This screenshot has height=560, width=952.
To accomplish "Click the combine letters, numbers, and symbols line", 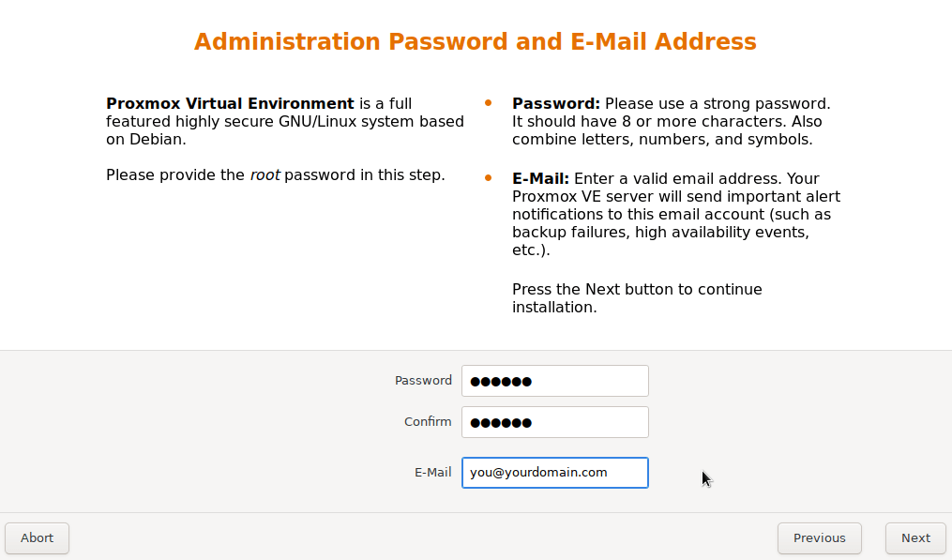I will 662,139.
